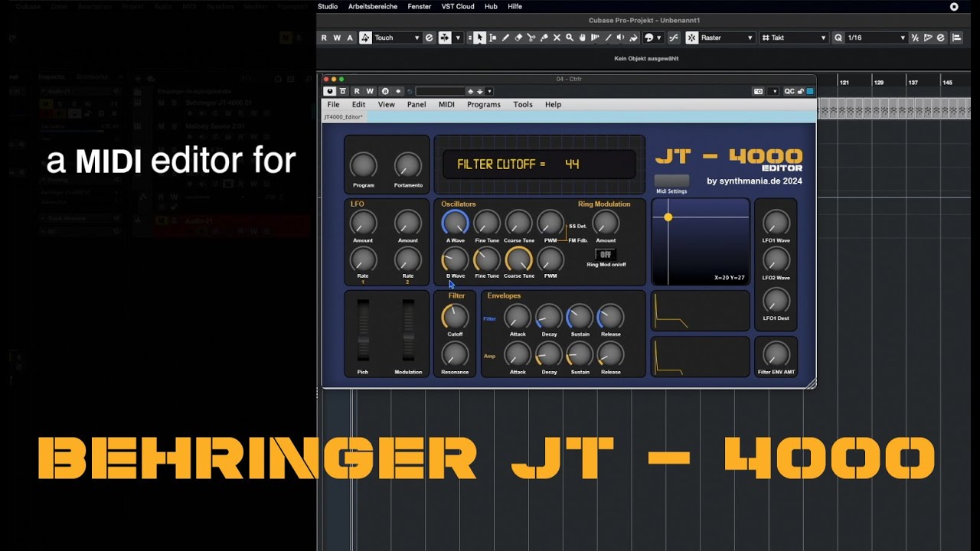The height and width of the screenshot is (551, 980).
Task: Click the Modulation wheel slider
Action: pyautogui.click(x=408, y=331)
